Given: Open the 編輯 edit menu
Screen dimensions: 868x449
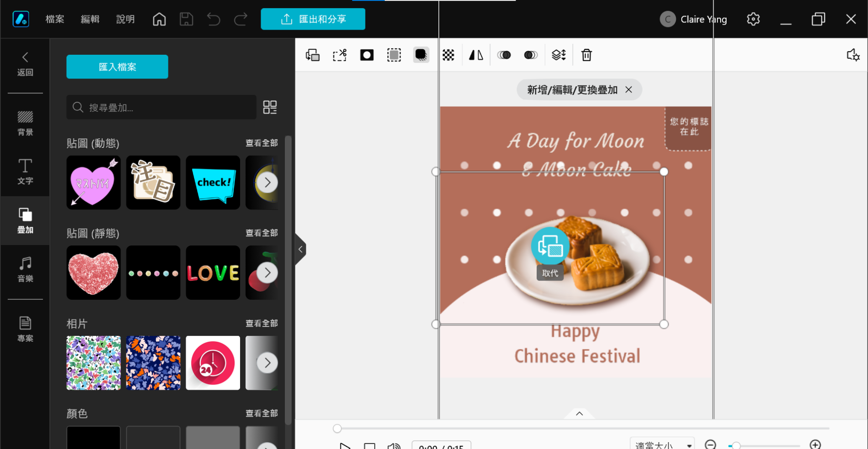Looking at the screenshot, I should [90, 19].
